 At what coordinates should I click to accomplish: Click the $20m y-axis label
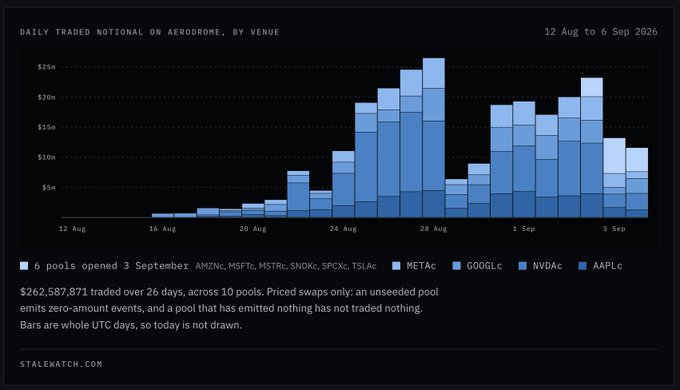tap(46, 97)
